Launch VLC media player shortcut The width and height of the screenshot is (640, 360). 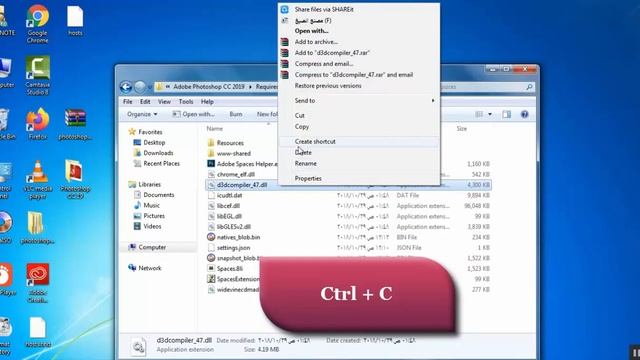38,180
